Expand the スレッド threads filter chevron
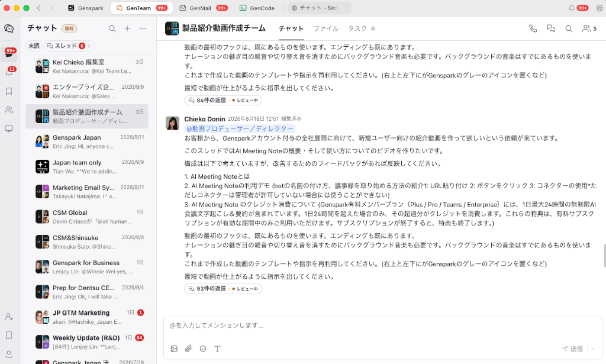 point(89,46)
